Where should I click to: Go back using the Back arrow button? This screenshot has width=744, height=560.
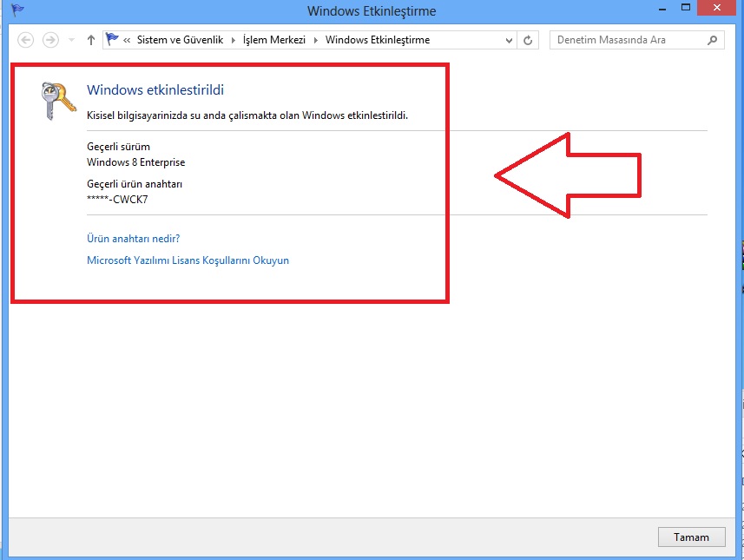pos(26,40)
